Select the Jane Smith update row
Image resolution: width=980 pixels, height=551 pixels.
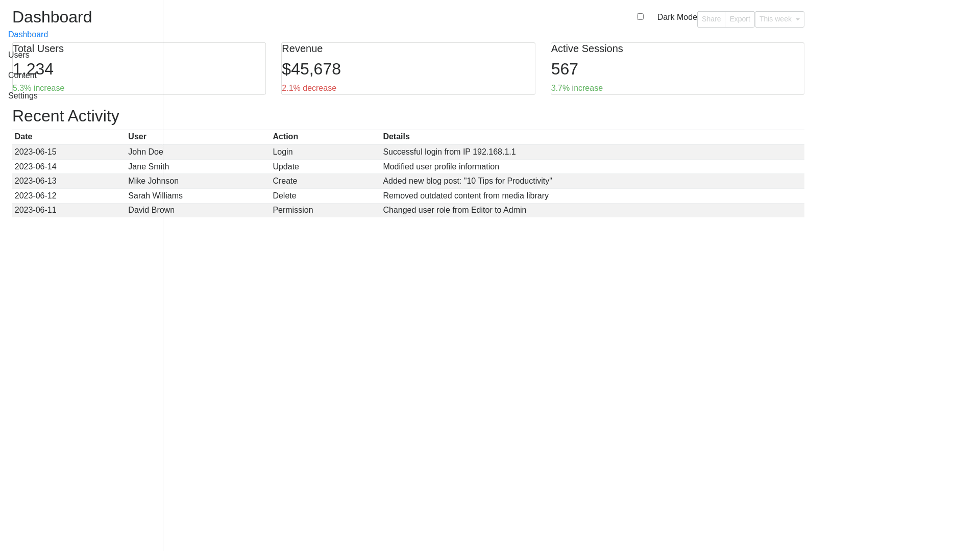[408, 167]
